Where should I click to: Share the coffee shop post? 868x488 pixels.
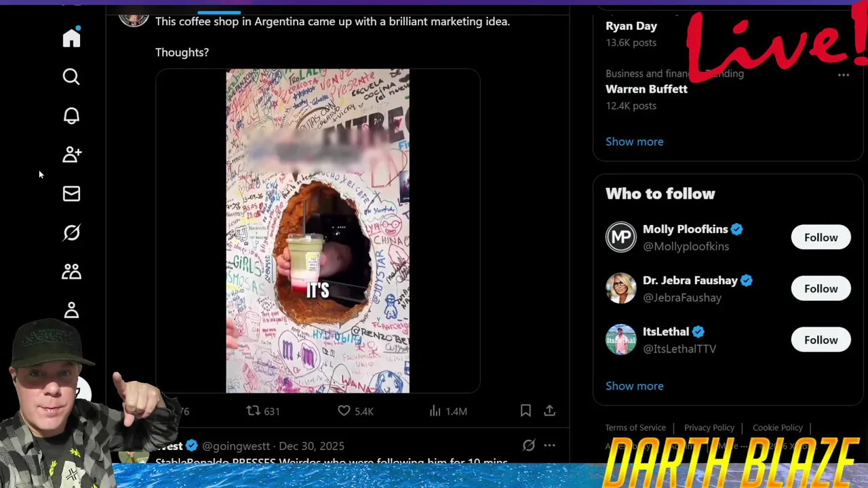pyautogui.click(x=549, y=411)
